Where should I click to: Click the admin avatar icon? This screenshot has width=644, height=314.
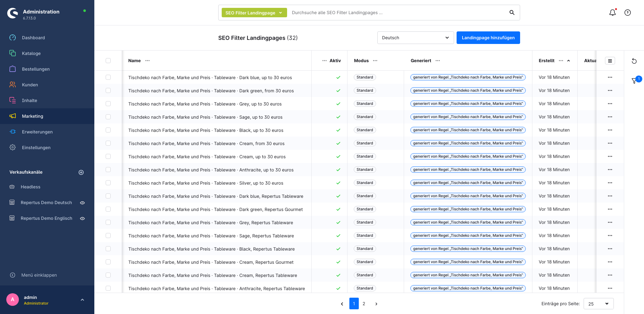(x=13, y=300)
